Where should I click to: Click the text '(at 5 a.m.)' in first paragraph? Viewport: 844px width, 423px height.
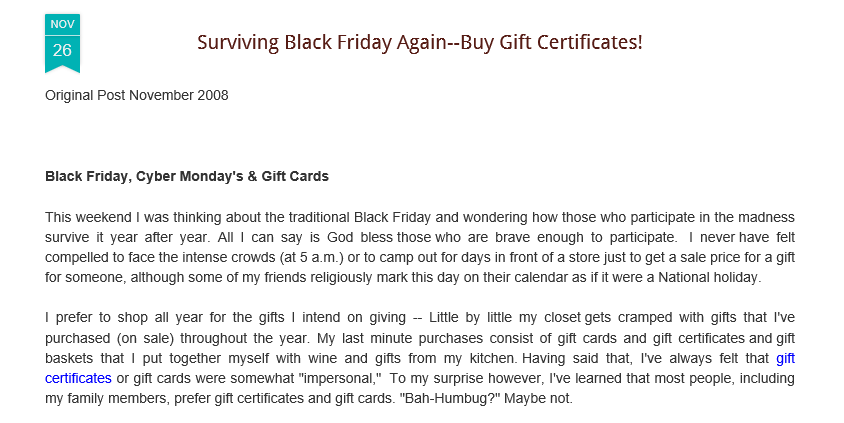312,258
